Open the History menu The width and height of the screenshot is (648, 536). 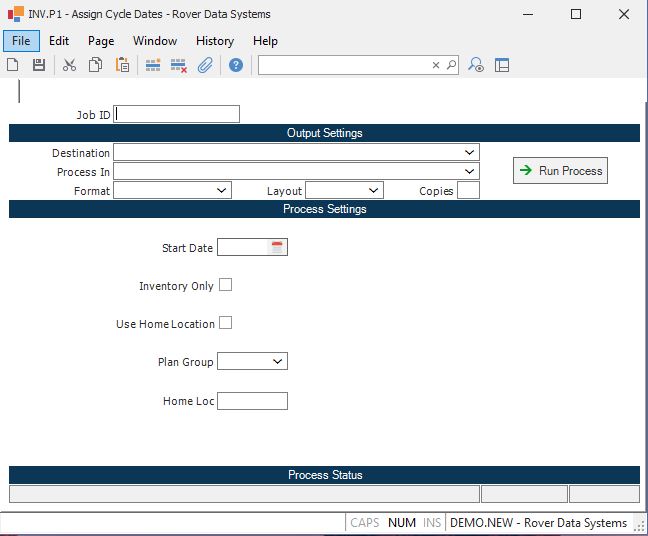(214, 41)
